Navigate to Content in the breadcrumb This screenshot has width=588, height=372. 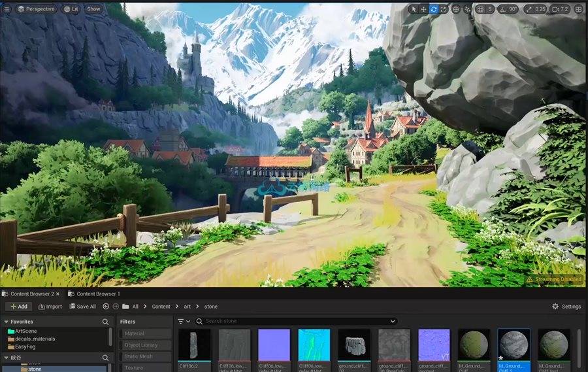(161, 307)
